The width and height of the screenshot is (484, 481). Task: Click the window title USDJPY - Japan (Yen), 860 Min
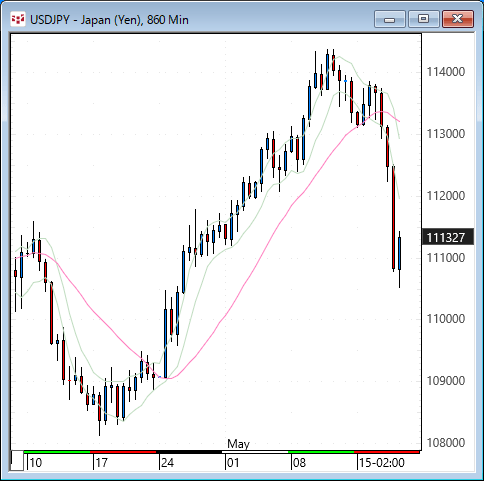pos(109,20)
